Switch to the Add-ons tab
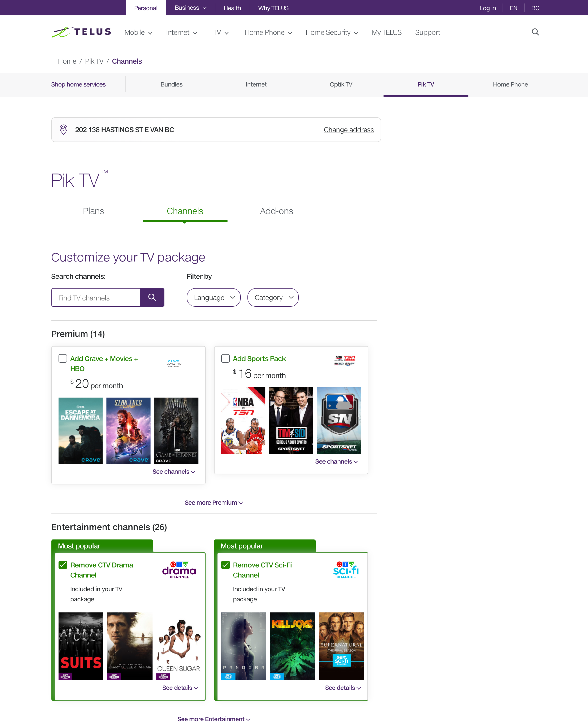588x728 pixels. click(x=276, y=211)
